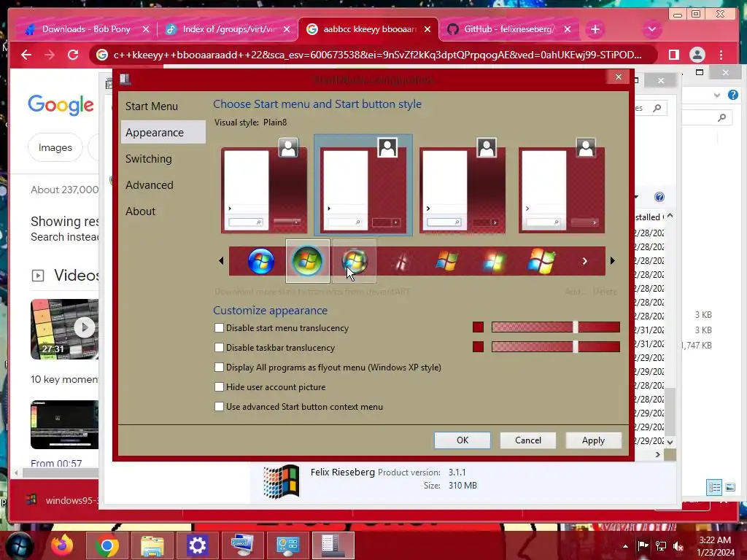Check Disable start menu translucency
Viewport: 747px width, 560px height.
coord(219,327)
